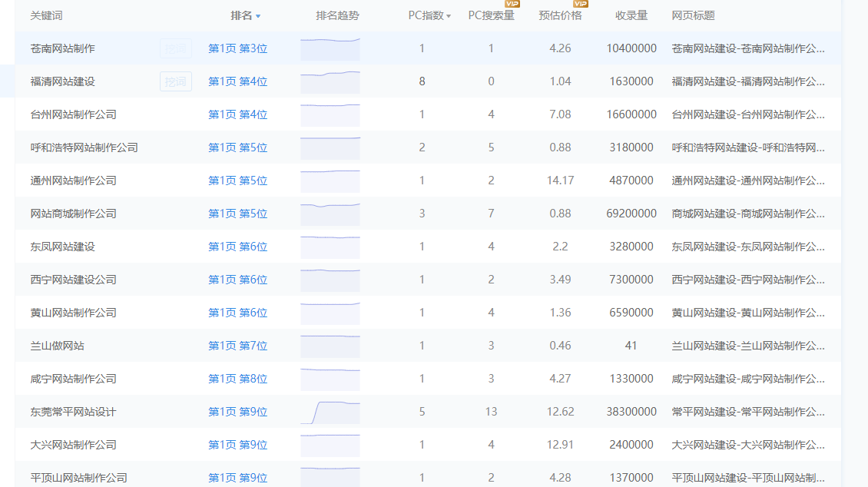Open page title 通州网站建设-通州网站制作公
Screen dimensions: 868x487
[x=748, y=181]
